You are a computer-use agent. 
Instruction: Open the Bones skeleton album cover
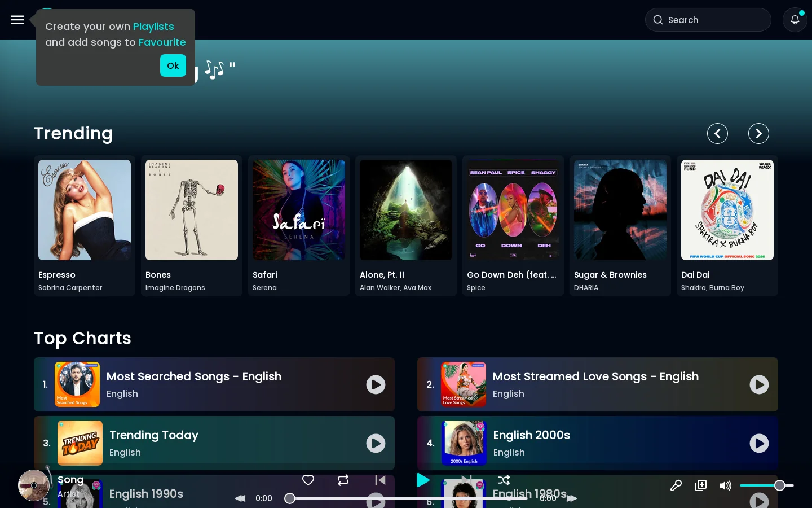click(192, 210)
